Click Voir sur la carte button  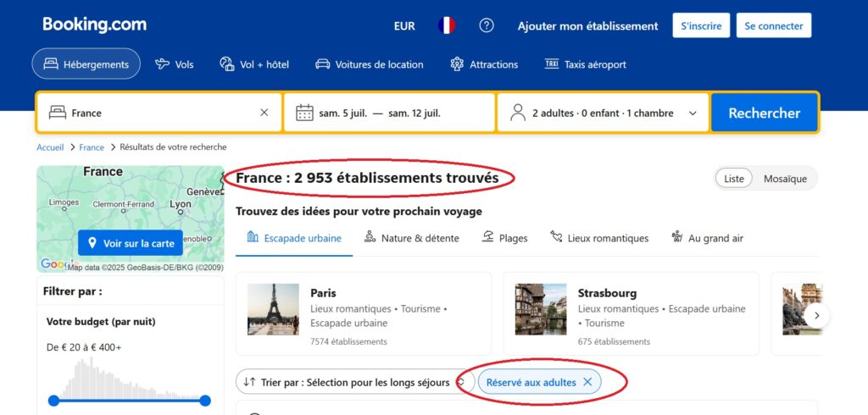[130, 243]
